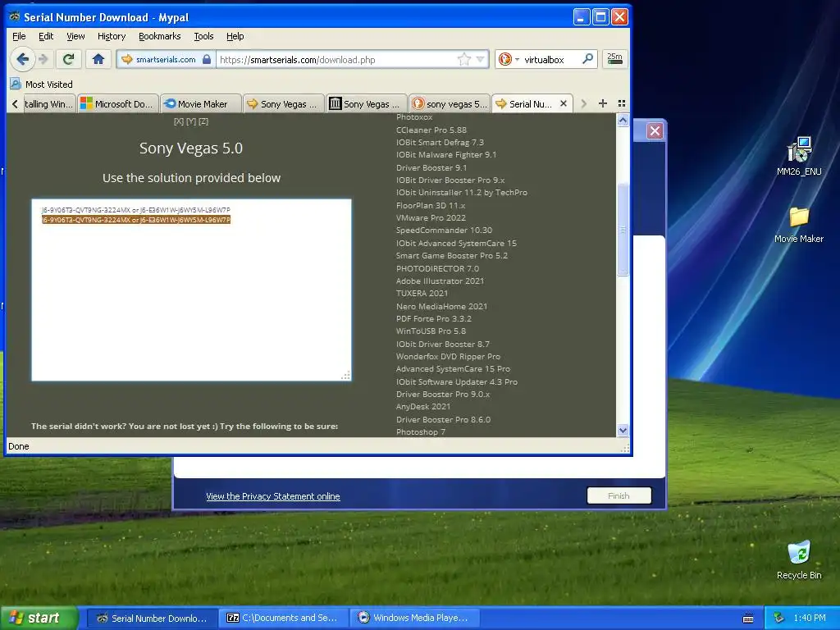The width and height of the screenshot is (840, 630).
Task: Click the highlighted serial number line
Action: coord(136,220)
